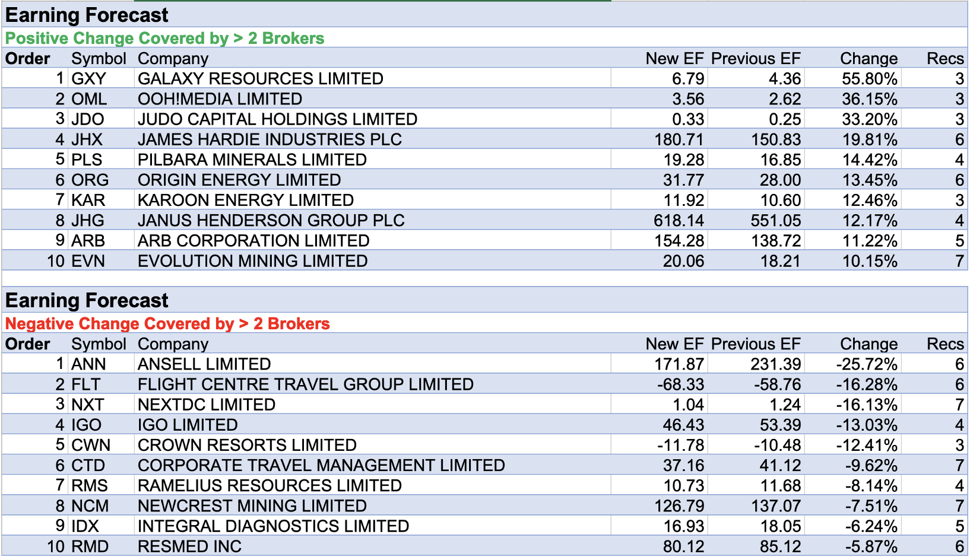Click the Previous EF header in the negative table
The height and width of the screenshot is (560, 970).
pyautogui.click(x=755, y=344)
